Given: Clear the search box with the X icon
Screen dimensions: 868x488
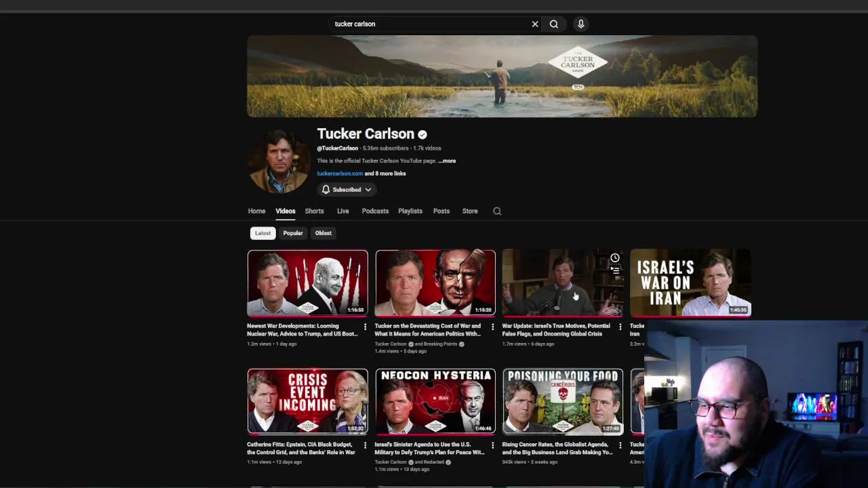Looking at the screenshot, I should 535,24.
